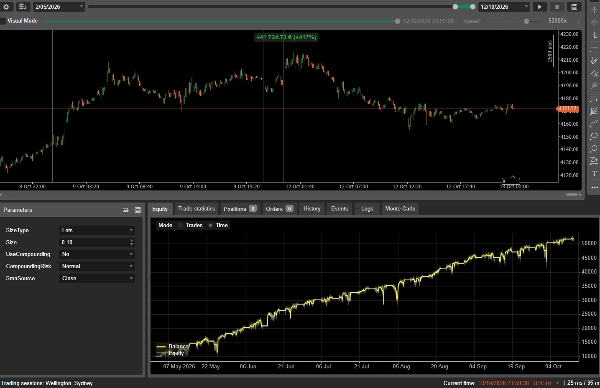Expand the source dropdown set to Close
600x388 pixels.
pos(97,278)
